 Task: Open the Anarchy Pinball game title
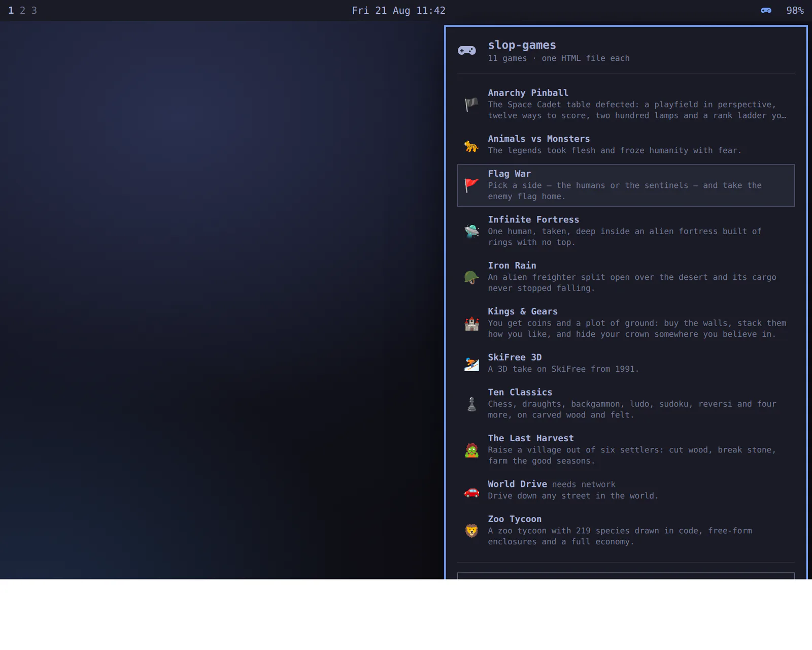528,92
